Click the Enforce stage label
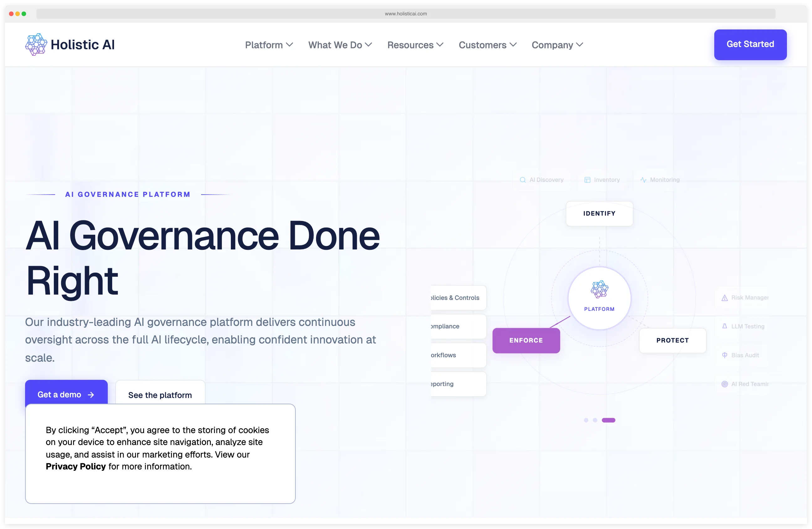The width and height of the screenshot is (812, 529). [x=526, y=340]
